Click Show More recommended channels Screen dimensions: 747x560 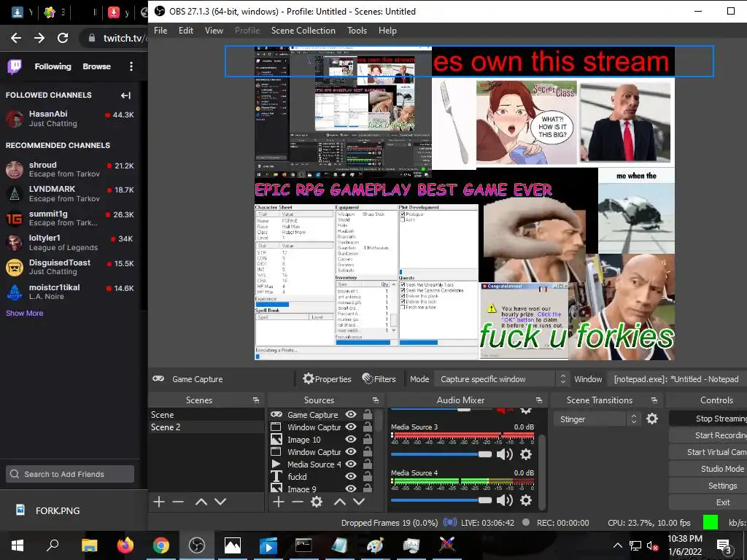(x=24, y=313)
